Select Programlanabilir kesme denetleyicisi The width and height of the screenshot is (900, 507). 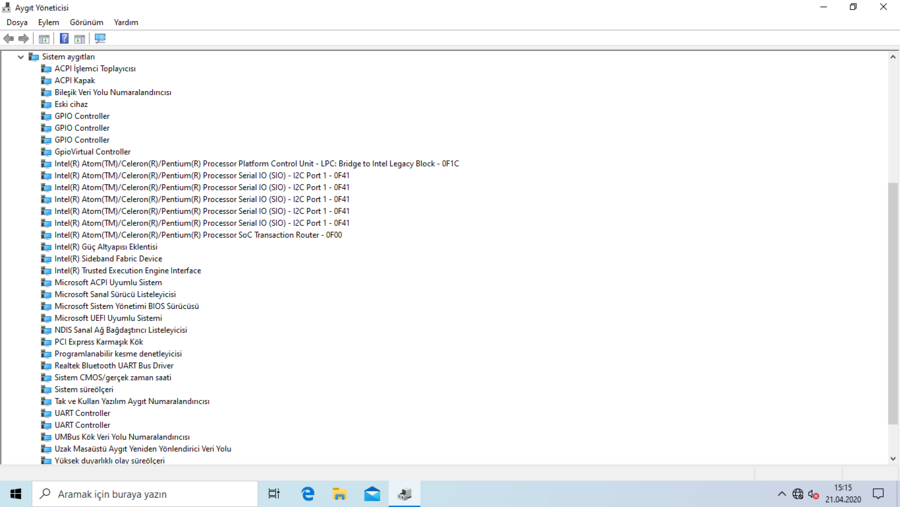pos(118,354)
